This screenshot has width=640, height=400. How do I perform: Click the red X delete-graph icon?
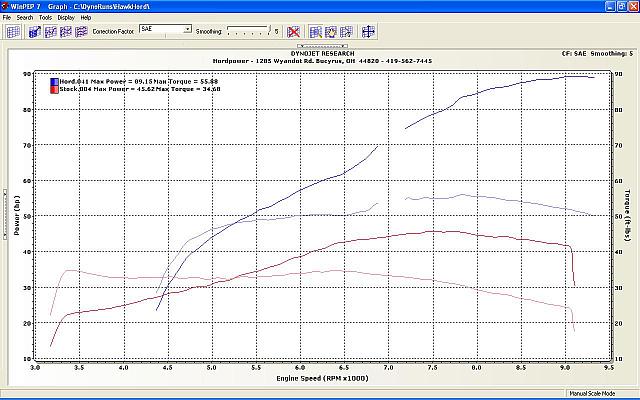(293, 31)
